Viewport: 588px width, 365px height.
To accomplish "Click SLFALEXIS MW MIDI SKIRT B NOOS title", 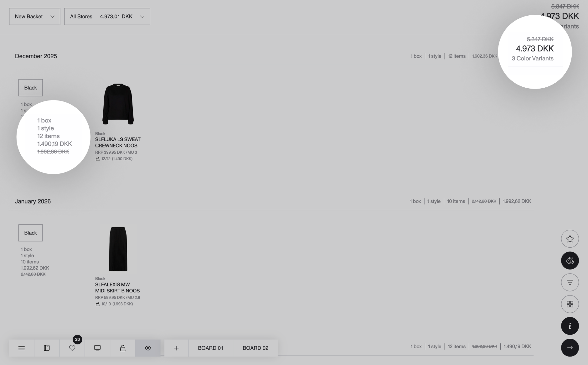I will coord(117,288).
